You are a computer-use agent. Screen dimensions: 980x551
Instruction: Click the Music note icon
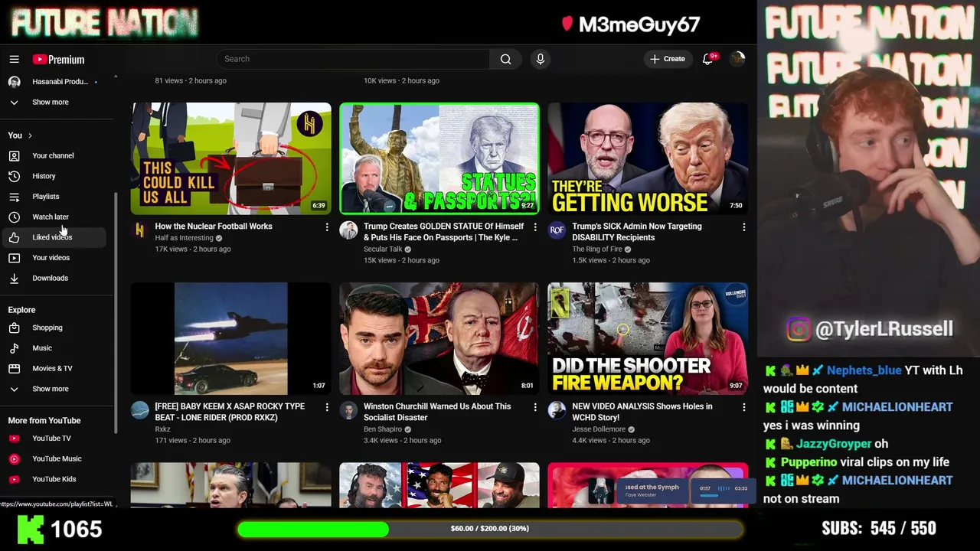14,348
